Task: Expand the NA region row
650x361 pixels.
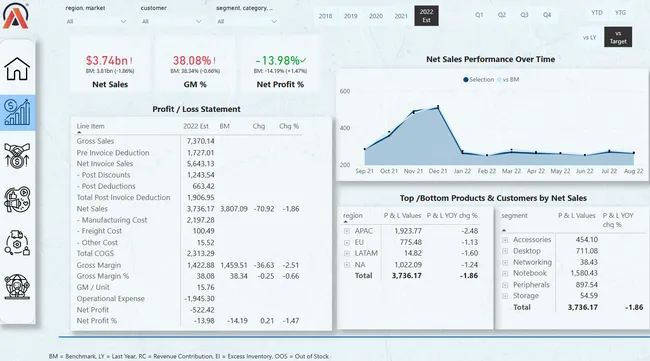Action: [347, 264]
